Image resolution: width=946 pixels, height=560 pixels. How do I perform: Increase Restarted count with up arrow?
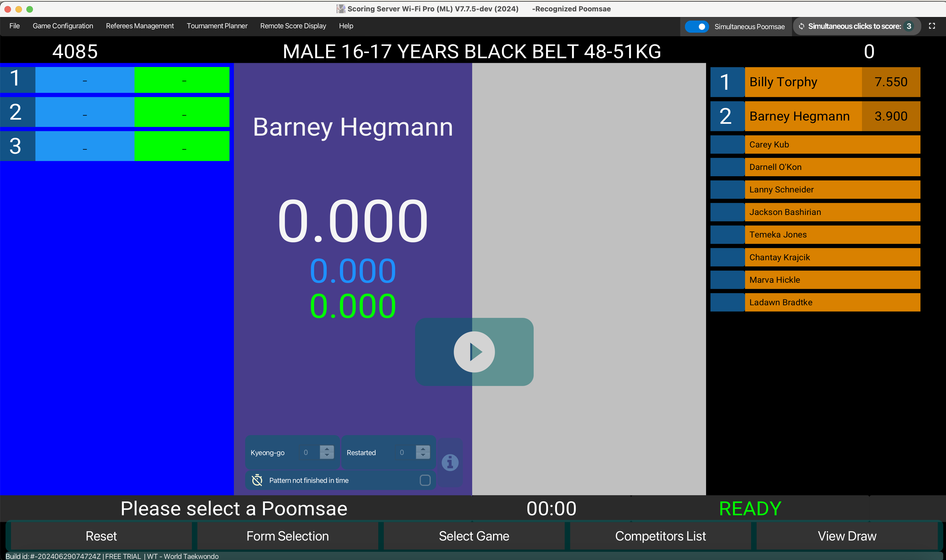[422, 449]
